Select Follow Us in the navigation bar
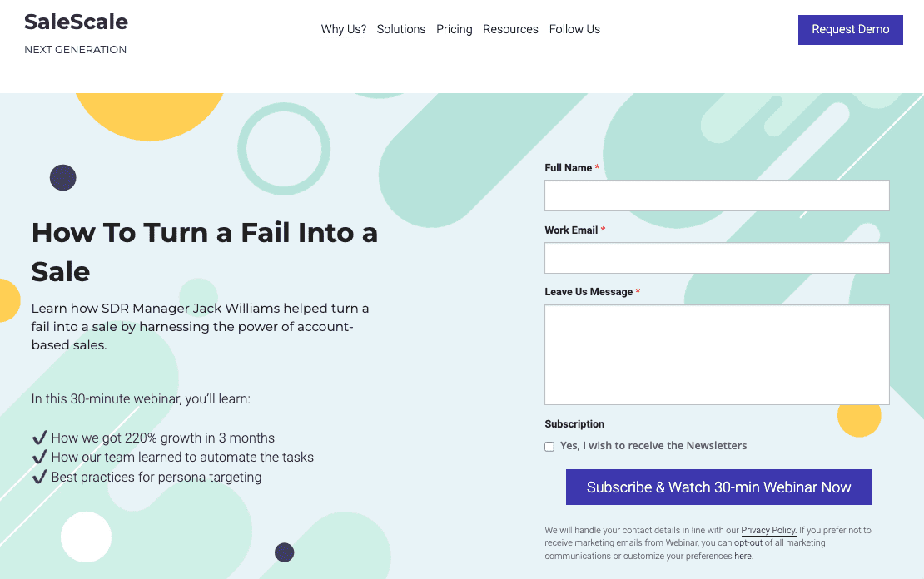 [x=574, y=29]
